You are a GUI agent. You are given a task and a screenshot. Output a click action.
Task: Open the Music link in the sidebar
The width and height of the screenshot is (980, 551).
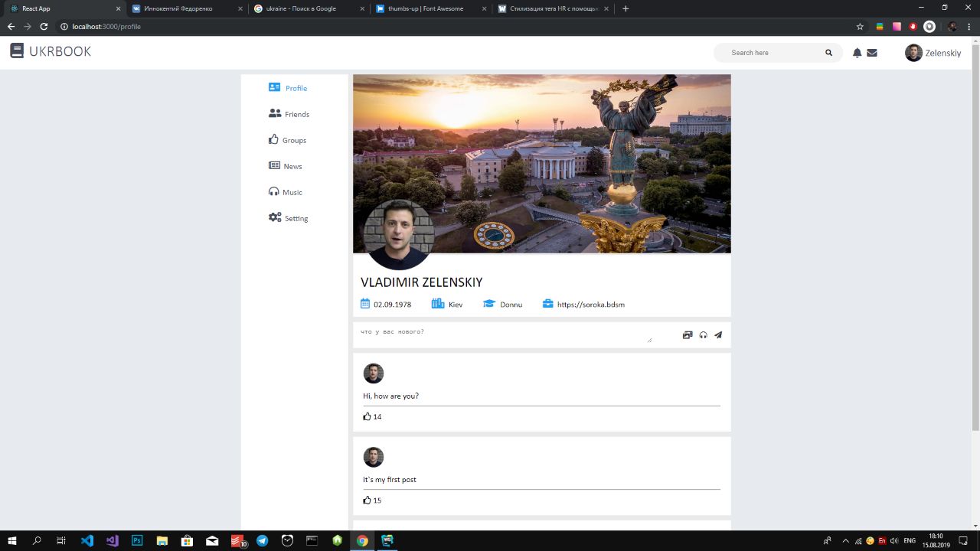[x=292, y=192]
